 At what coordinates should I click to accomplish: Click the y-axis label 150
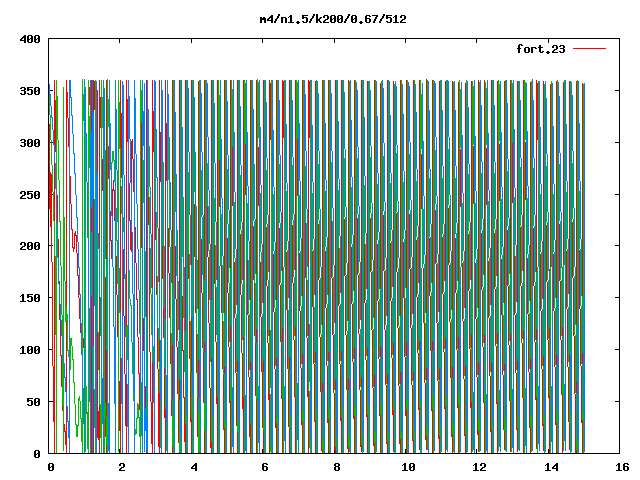point(30,298)
